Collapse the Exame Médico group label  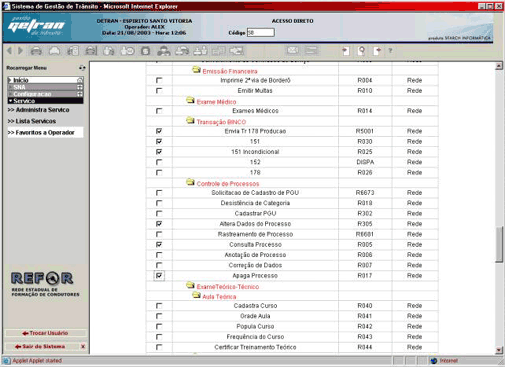216,102
